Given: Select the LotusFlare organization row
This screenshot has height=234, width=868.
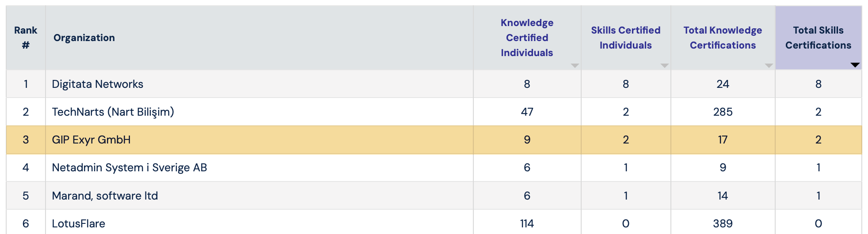Looking at the screenshot, I should tap(79, 223).
